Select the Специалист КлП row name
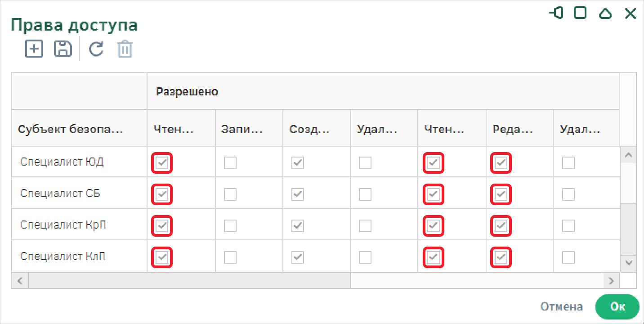644x324 pixels. coord(63,256)
